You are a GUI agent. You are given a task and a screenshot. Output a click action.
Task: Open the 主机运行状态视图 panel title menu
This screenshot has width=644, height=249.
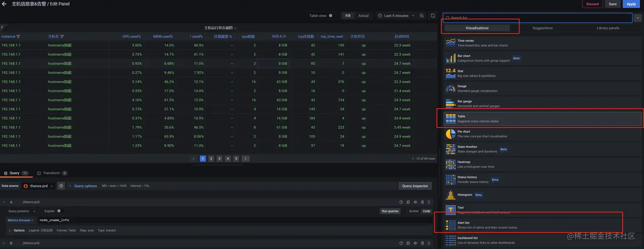[x=220, y=28]
